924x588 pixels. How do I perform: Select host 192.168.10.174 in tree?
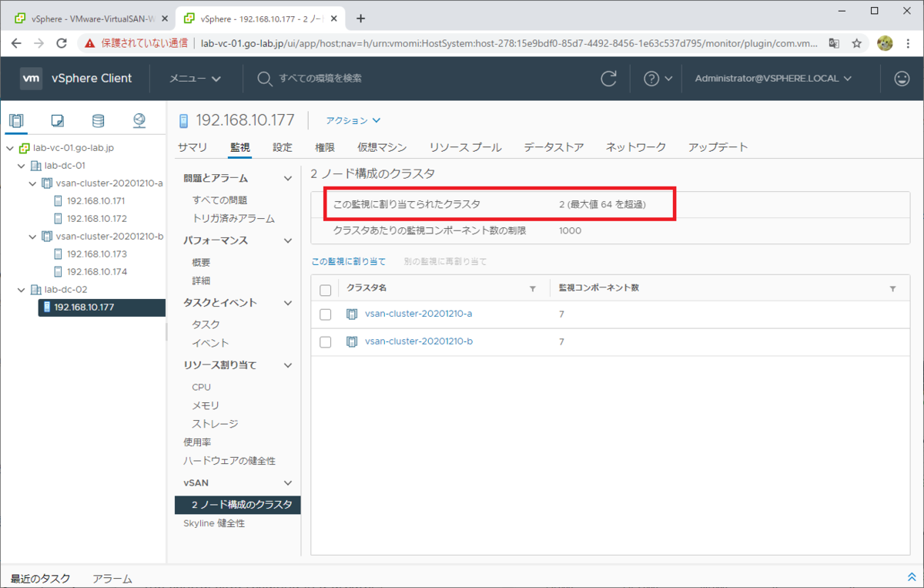point(96,272)
